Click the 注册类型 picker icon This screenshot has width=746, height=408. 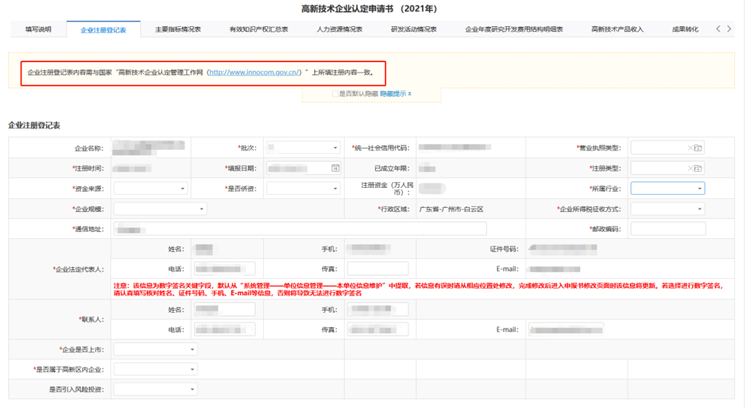click(699, 168)
